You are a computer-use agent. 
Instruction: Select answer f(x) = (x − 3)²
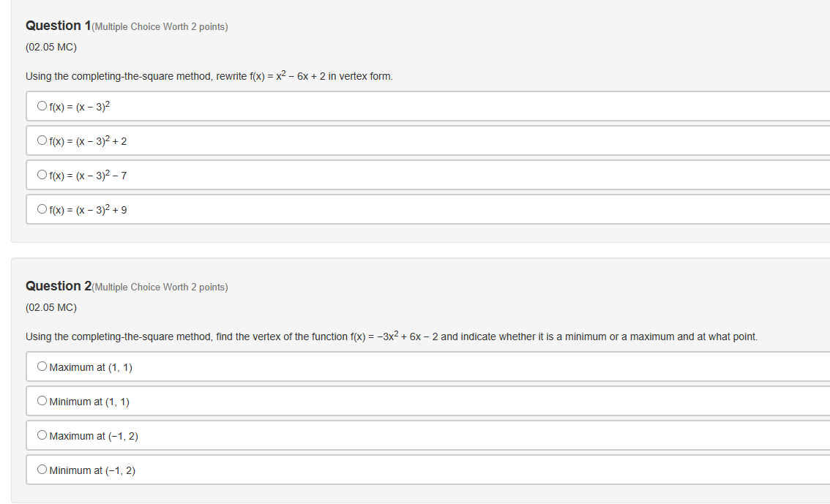(x=42, y=105)
